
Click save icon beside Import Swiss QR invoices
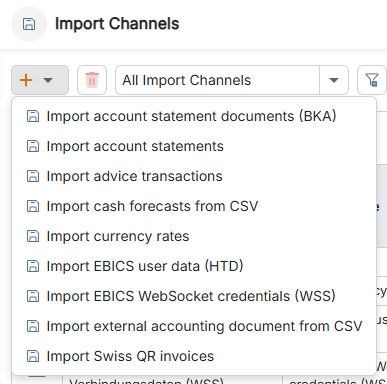coord(33,356)
